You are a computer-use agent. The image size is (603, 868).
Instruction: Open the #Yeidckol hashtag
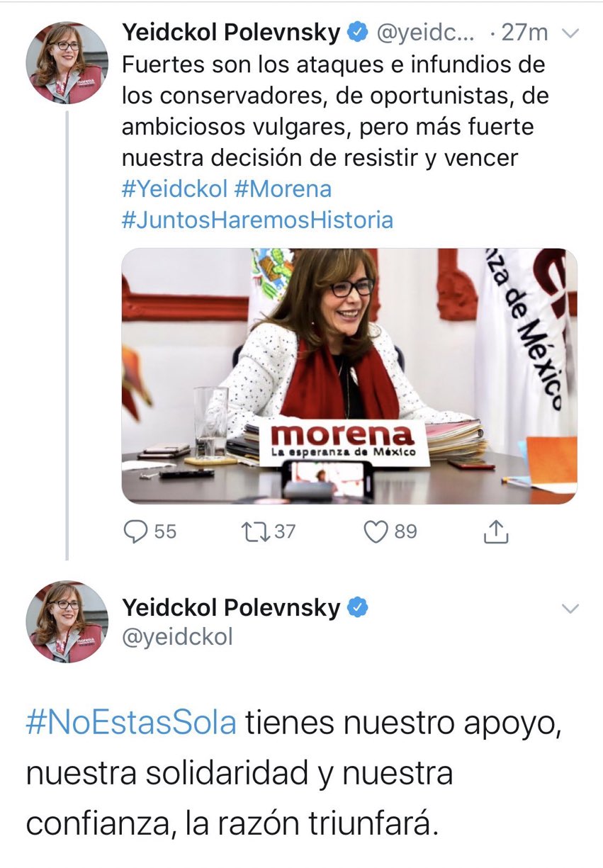coord(174,189)
